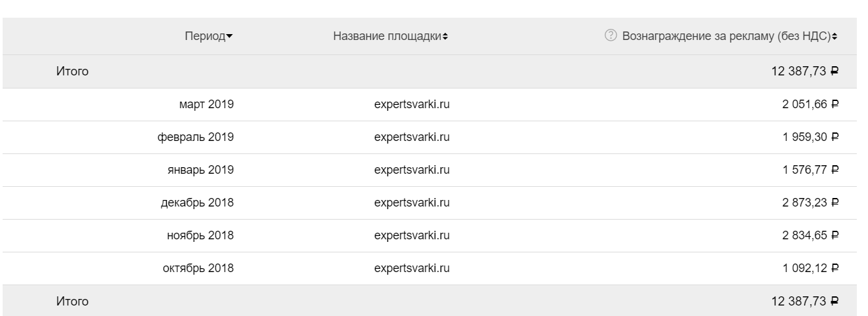Open expertsvarki.ru in the ноябрь 2018 row
Viewport: 868px width, 316px height.
pos(412,235)
